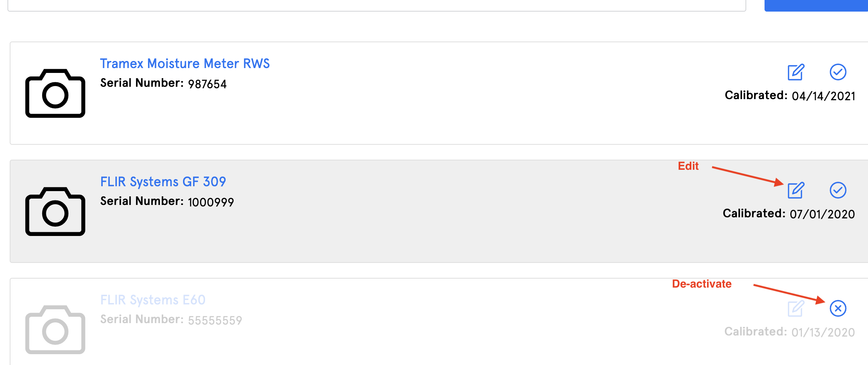
Task: Open the FLIR Systems GF 309 link
Action: click(x=163, y=182)
